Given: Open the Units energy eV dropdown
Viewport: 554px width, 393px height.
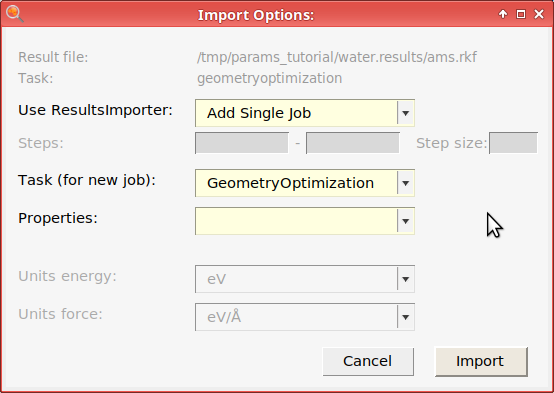Looking at the screenshot, I should pyautogui.click(x=305, y=279).
